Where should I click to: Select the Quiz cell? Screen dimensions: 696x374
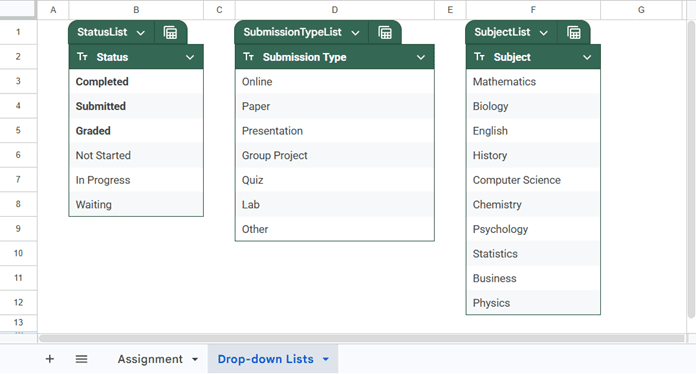(335, 180)
